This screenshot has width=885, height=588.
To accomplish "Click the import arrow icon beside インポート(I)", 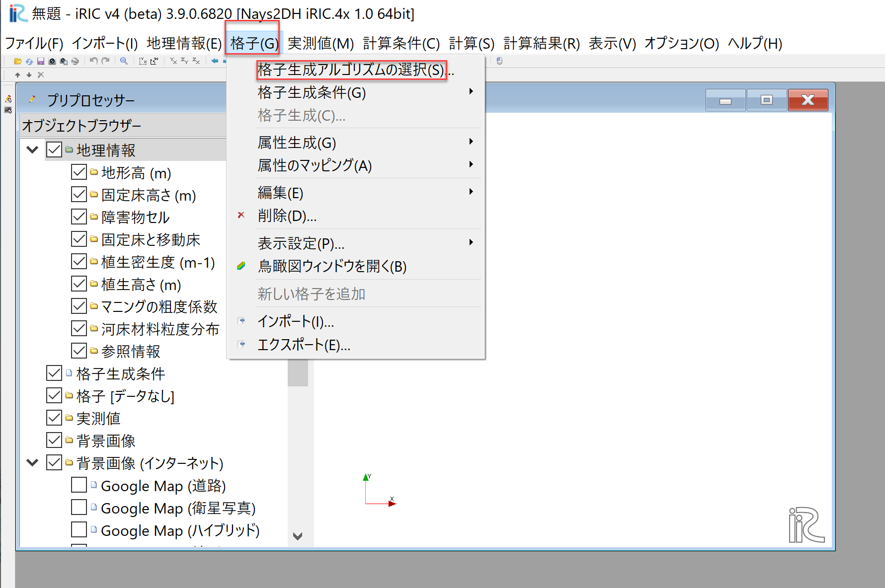I will click(241, 321).
